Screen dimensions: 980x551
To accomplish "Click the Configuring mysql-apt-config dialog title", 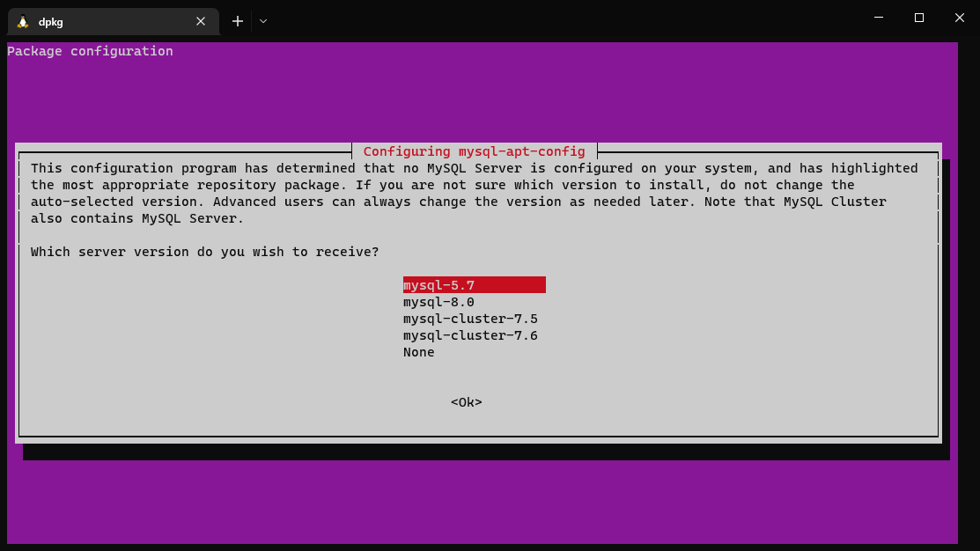I will tap(475, 151).
